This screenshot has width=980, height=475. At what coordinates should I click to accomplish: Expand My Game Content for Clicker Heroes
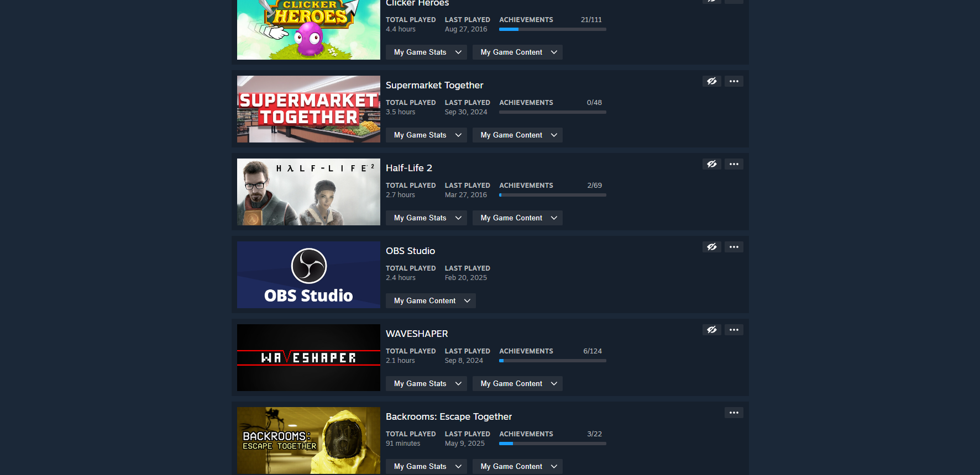click(517, 52)
